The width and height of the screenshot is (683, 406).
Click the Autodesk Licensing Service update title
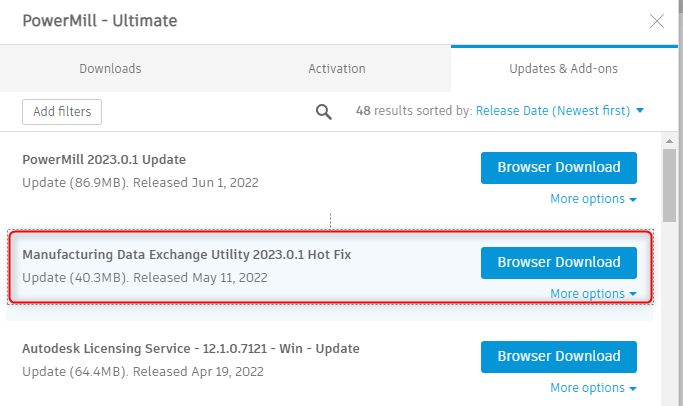[x=190, y=349]
